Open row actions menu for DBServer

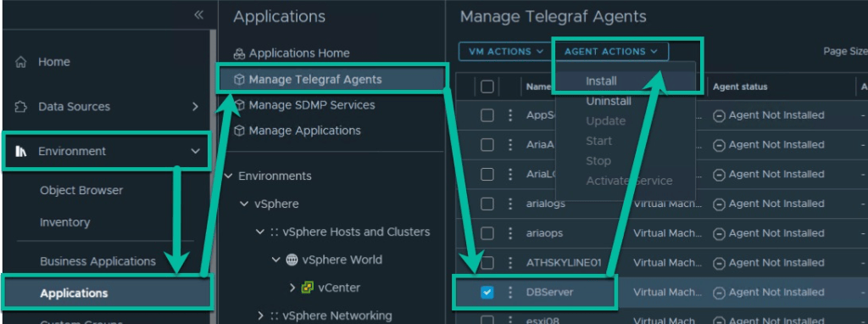(510, 292)
